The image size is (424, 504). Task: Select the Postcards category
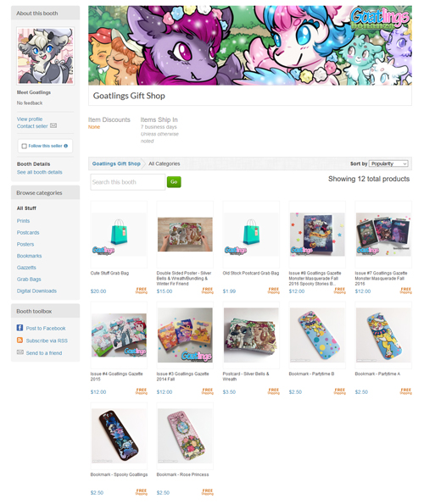click(28, 232)
